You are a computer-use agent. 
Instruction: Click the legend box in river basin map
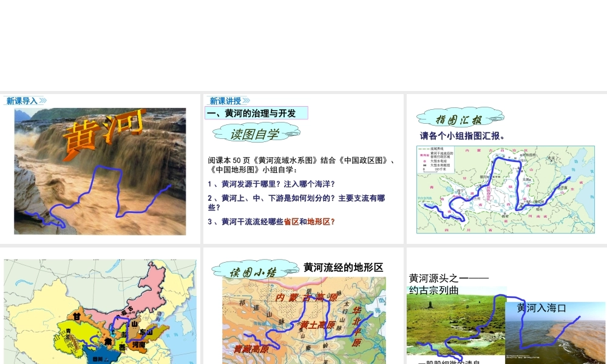(x=436, y=159)
